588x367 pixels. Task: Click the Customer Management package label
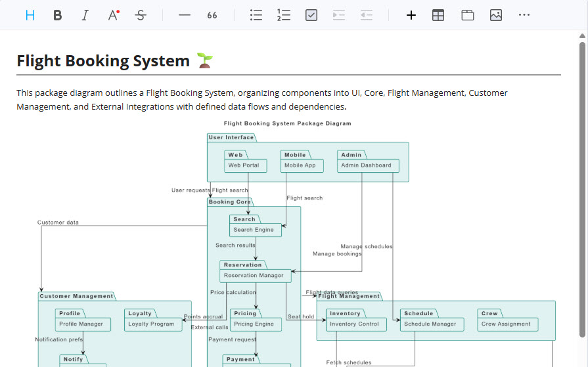[76, 296]
